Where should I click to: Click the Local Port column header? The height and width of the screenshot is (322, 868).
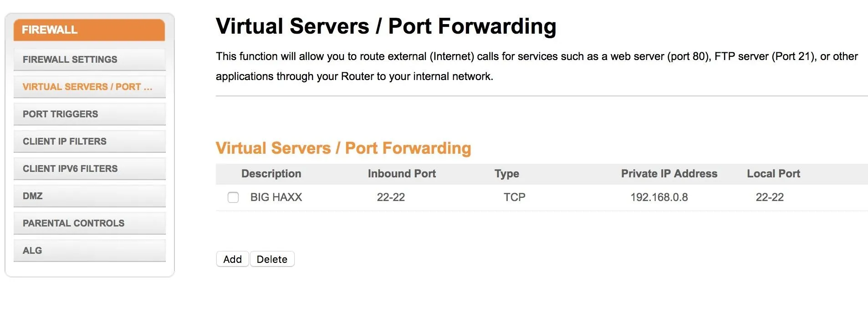(773, 174)
